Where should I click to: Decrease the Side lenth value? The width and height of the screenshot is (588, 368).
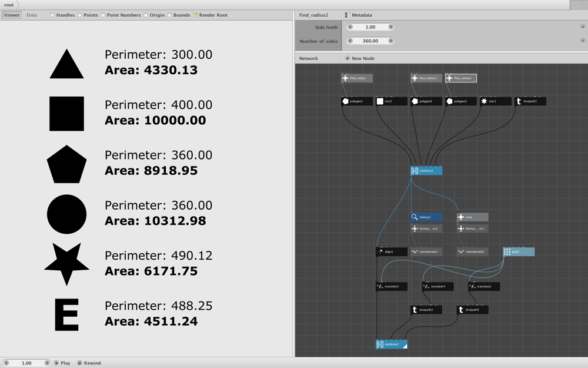350,27
